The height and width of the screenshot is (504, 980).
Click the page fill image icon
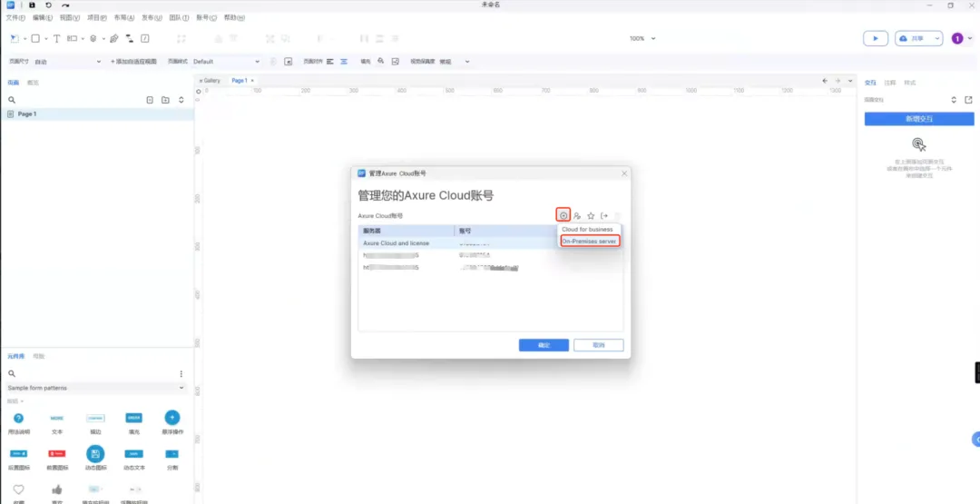tap(395, 61)
